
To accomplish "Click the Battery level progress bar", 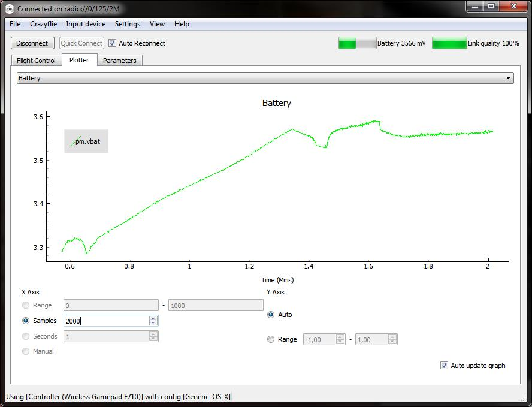I will coord(357,43).
